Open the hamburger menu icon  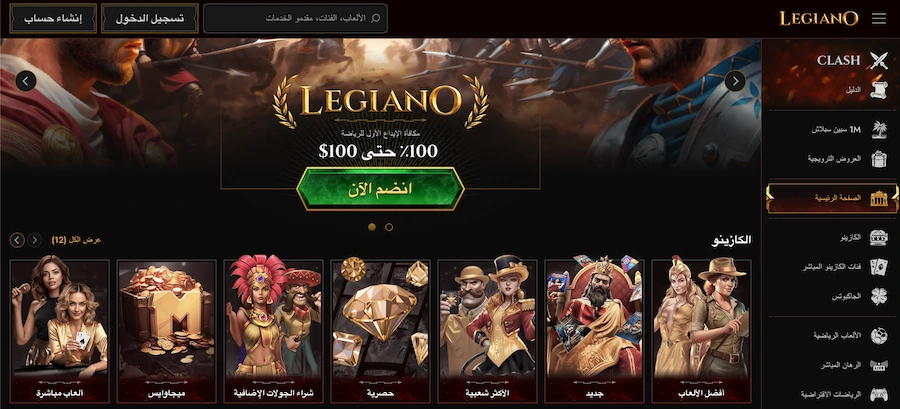click(x=879, y=18)
